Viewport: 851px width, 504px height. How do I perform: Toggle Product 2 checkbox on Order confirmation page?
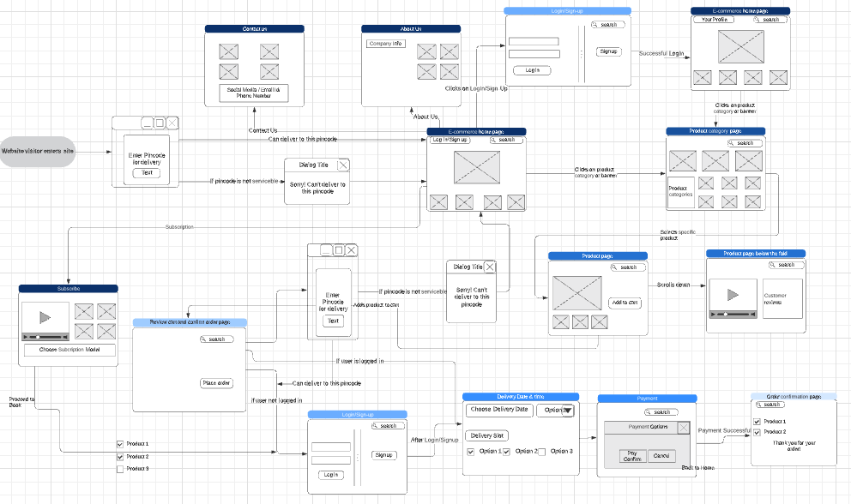coord(757,432)
